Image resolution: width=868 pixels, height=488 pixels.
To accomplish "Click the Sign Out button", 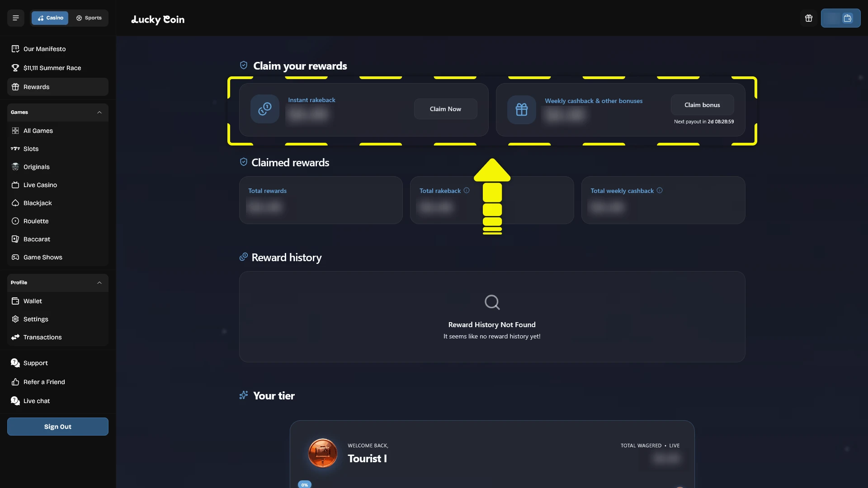I will pyautogui.click(x=58, y=427).
